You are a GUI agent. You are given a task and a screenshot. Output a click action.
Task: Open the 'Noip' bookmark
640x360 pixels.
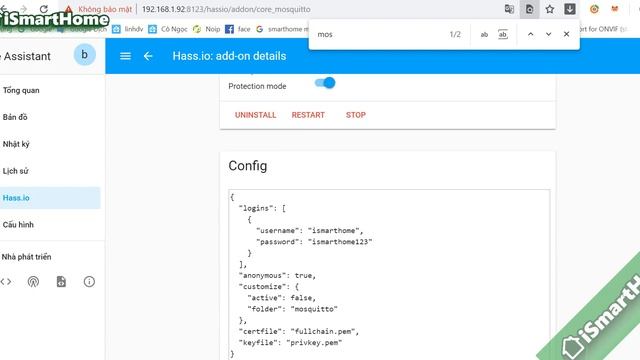(x=206, y=29)
